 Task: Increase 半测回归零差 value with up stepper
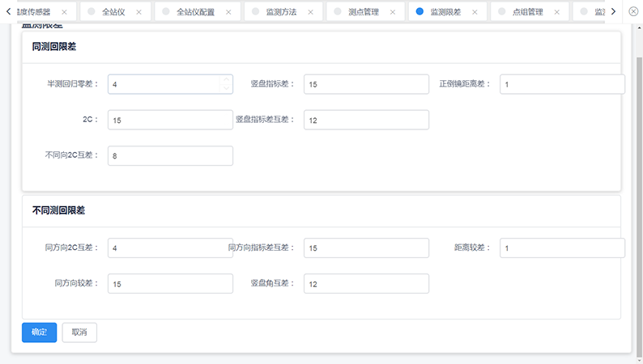click(225, 79)
